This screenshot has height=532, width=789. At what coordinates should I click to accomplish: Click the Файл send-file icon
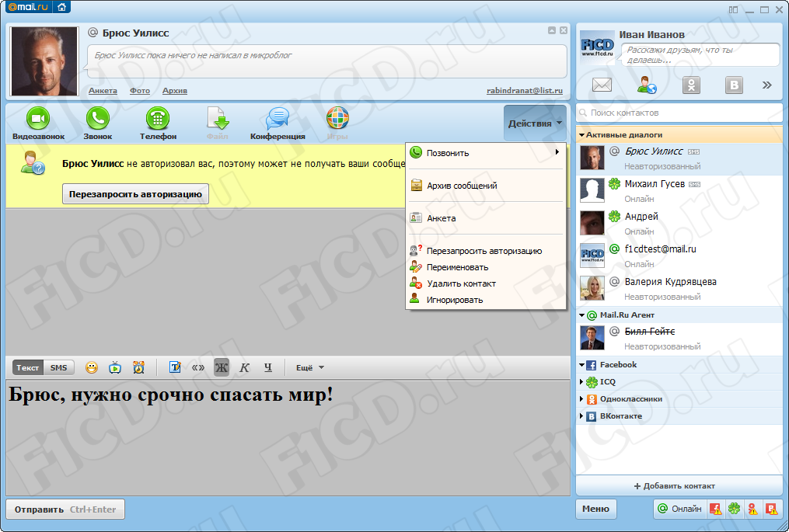coord(218,119)
